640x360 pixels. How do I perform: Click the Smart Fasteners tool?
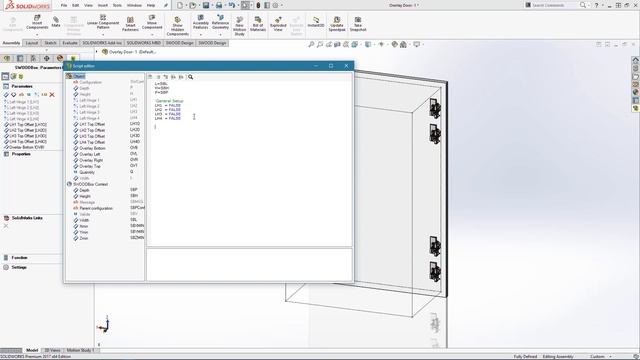tap(130, 24)
